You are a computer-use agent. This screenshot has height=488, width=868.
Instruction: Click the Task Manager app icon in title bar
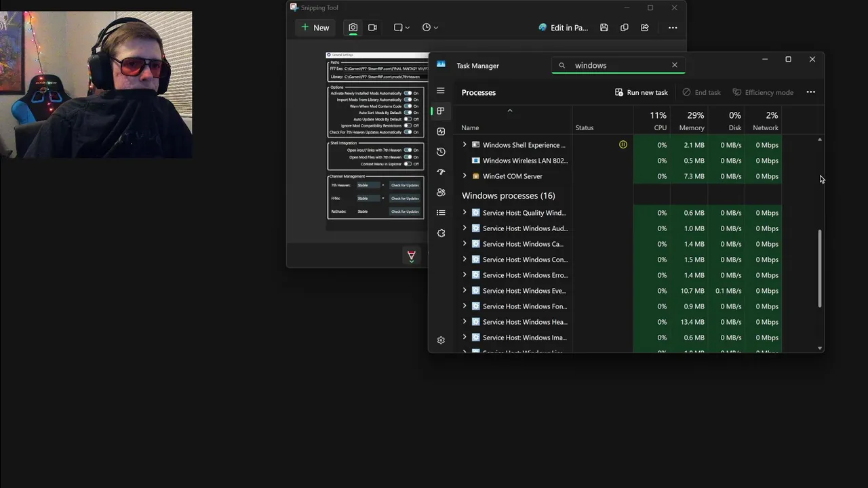(441, 64)
